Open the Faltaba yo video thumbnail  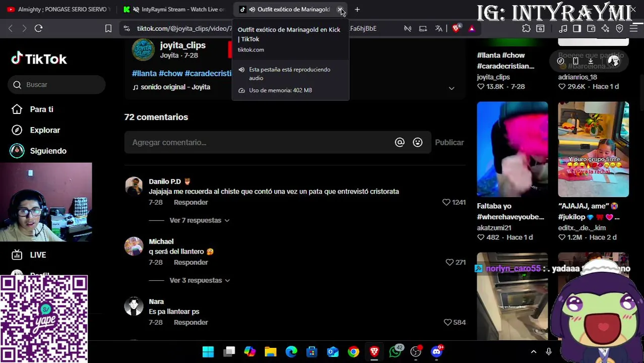click(x=512, y=149)
